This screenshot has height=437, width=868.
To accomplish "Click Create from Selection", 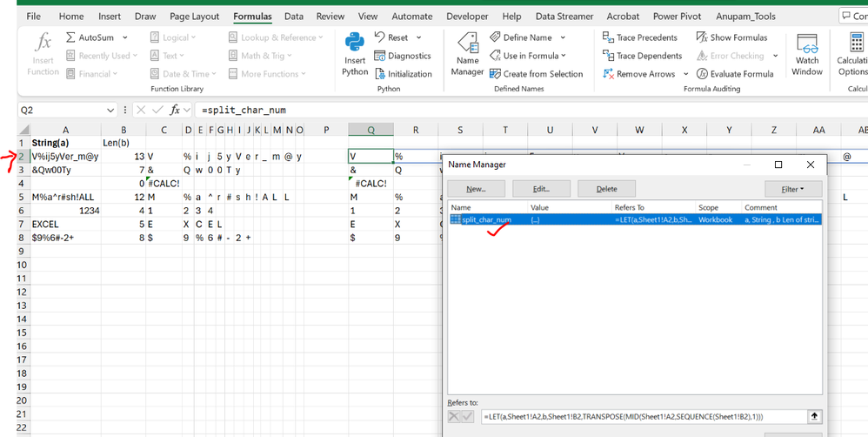I will [537, 74].
